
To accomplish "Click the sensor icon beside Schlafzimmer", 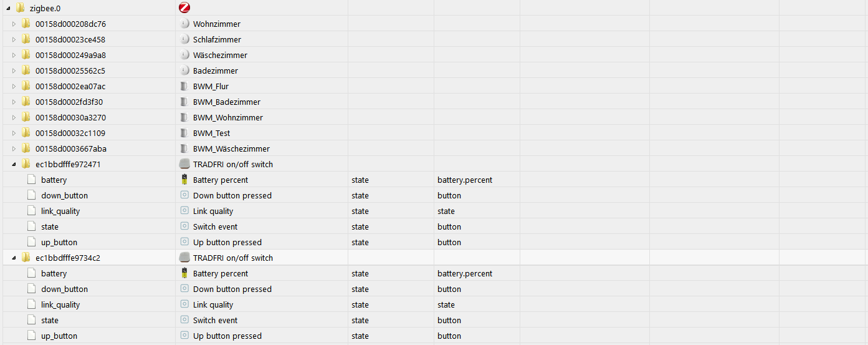I will (184, 39).
